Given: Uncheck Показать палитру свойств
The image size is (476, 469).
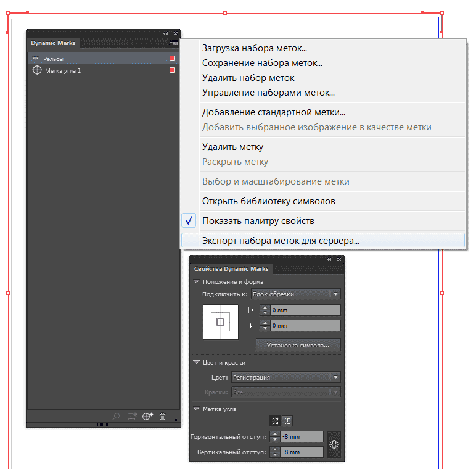Looking at the screenshot, I should click(x=322, y=221).
